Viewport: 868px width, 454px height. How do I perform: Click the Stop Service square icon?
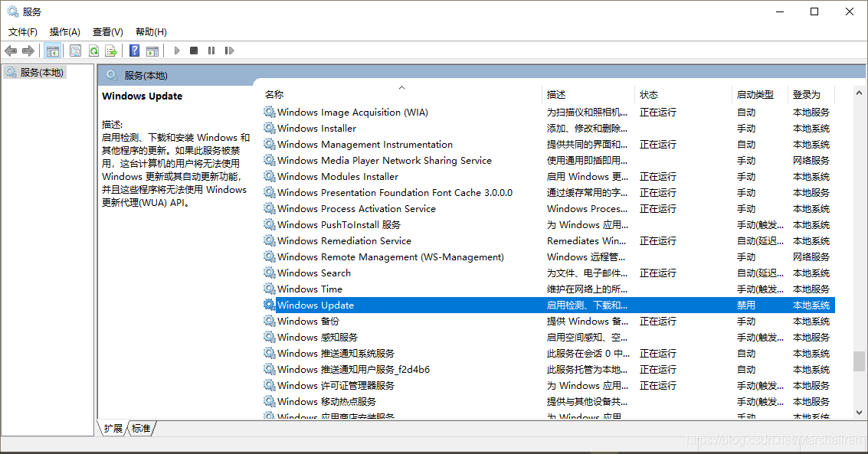[x=194, y=51]
